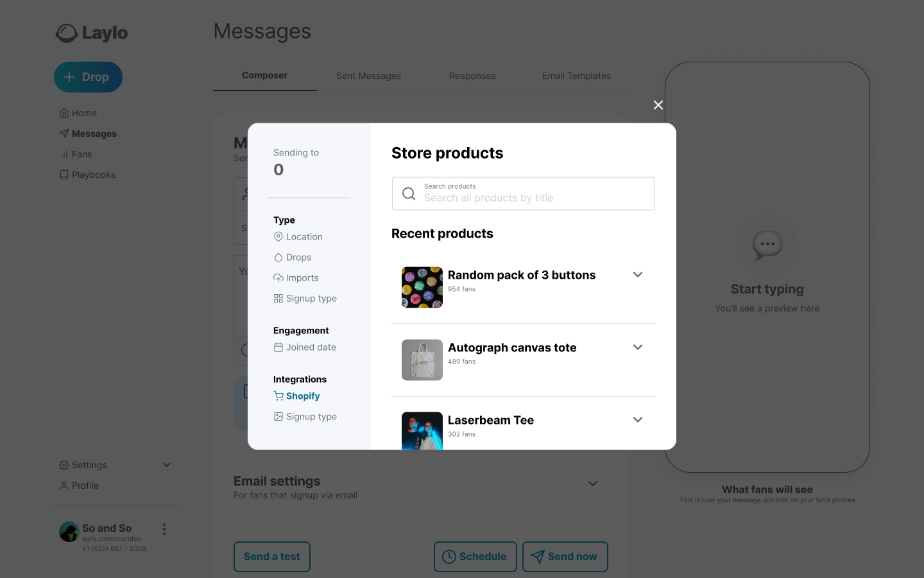Select the Location filter type
This screenshot has height=578, width=924.
298,237
